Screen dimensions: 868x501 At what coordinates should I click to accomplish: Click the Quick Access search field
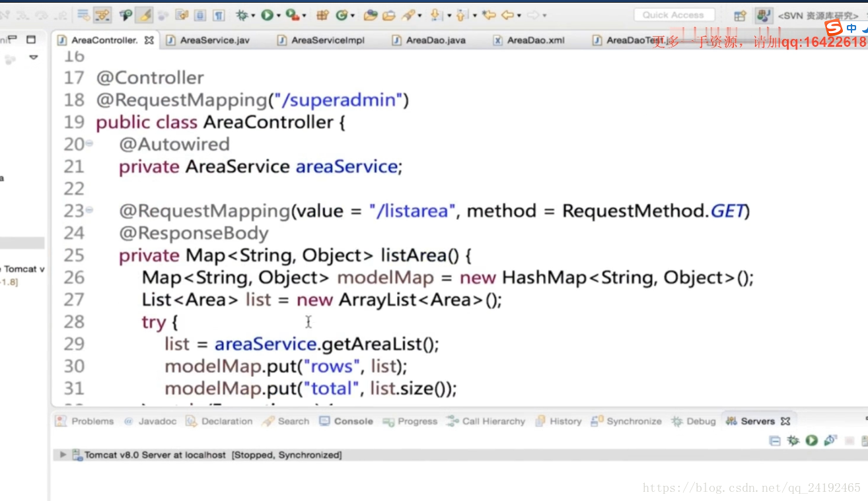point(674,15)
